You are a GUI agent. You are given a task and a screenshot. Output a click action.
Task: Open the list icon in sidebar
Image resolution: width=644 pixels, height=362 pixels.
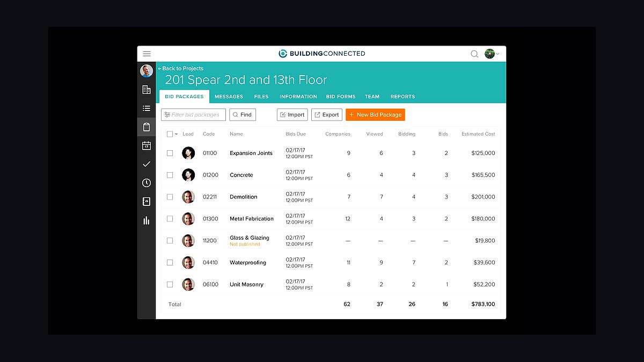tap(147, 108)
